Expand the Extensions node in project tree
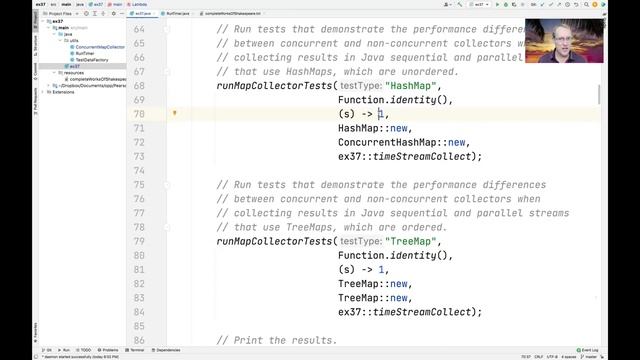The image size is (640, 360). tap(43, 92)
